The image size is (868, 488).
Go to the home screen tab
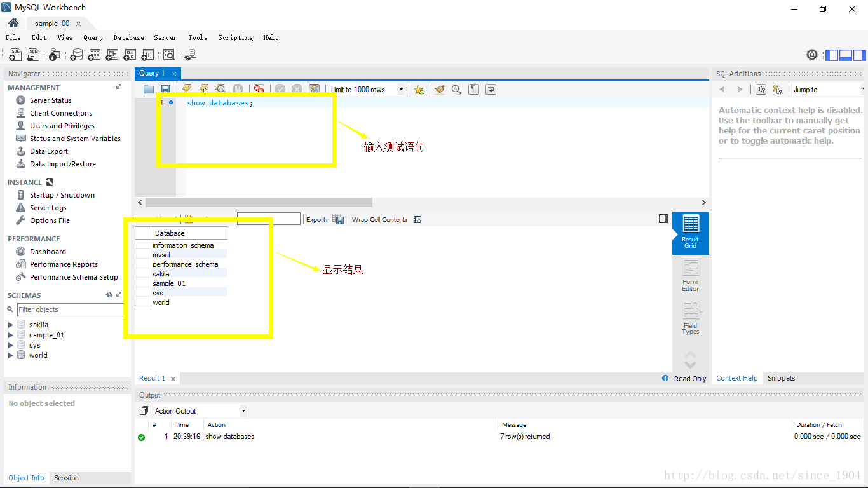pyautogui.click(x=13, y=23)
